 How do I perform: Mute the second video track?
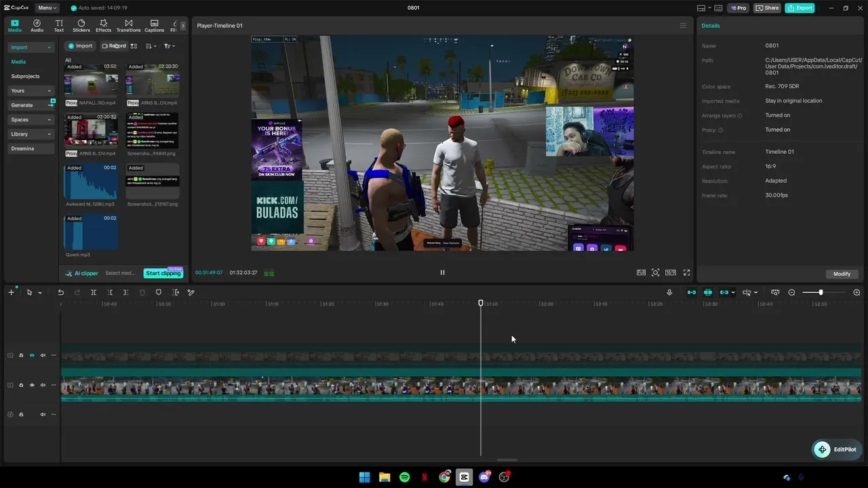(x=43, y=385)
